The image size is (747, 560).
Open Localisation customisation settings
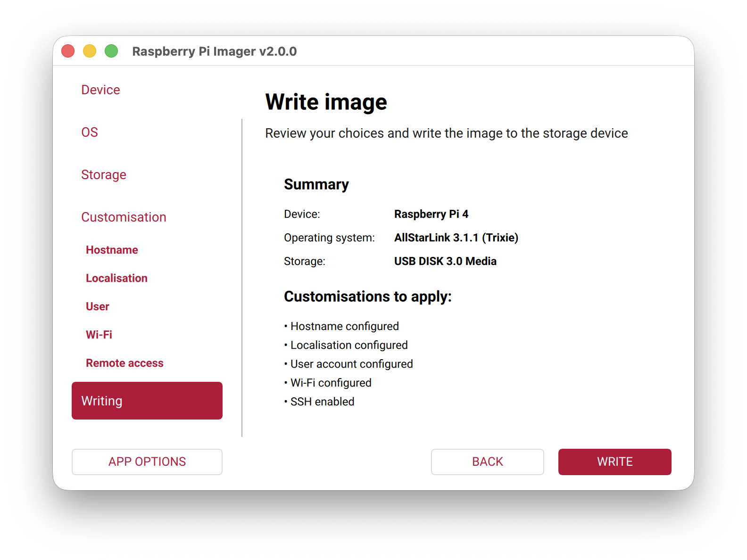click(x=116, y=278)
